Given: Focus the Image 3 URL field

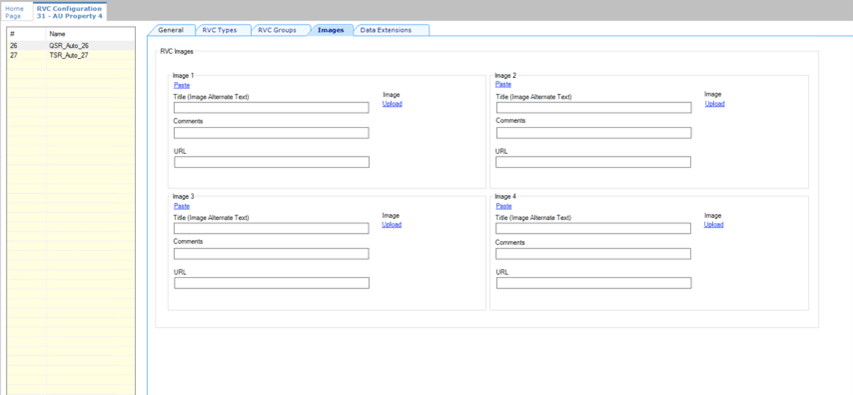Looking at the screenshot, I should coord(272,283).
